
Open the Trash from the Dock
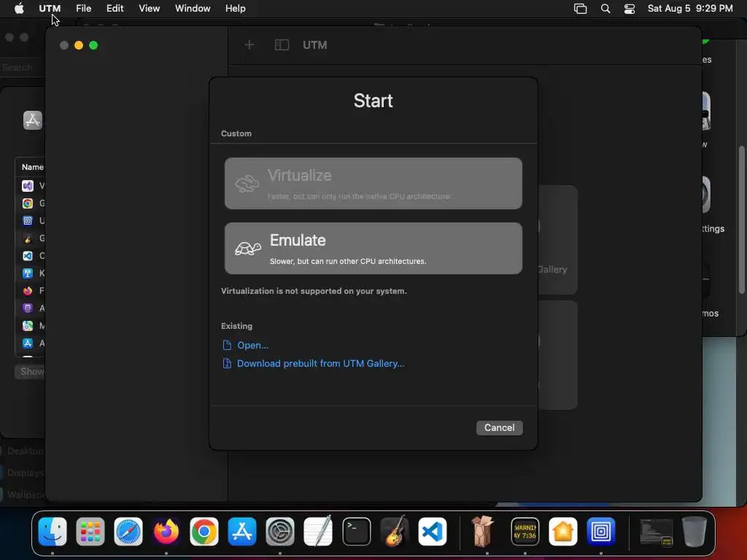(x=694, y=532)
